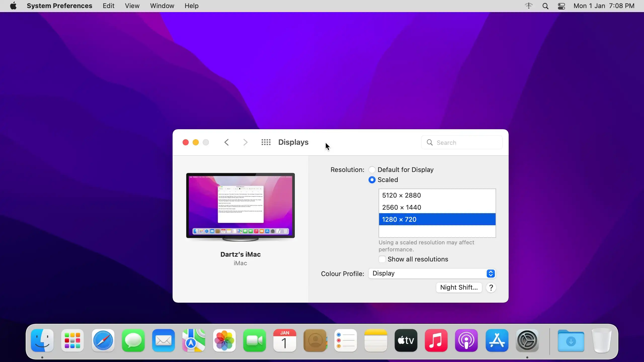Open Podcasts from the dock

point(466,340)
